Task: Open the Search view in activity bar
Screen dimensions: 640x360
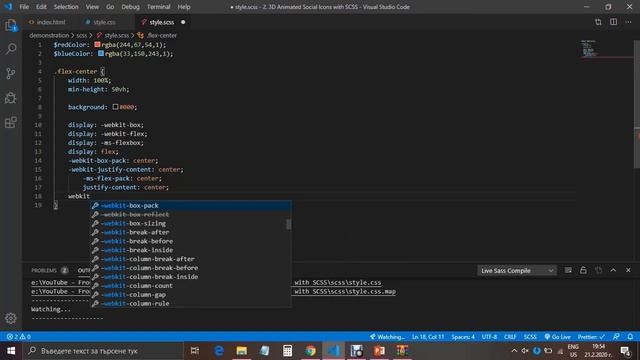Action: 11,49
